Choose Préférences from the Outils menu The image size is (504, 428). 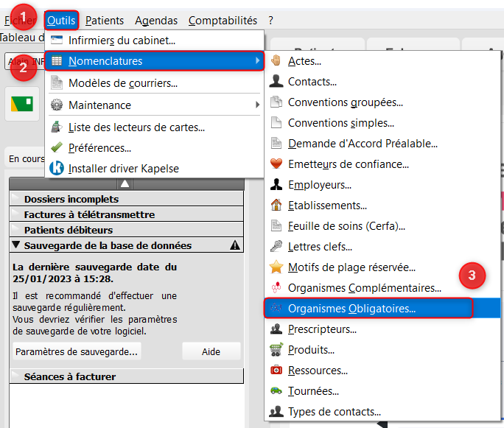click(99, 148)
